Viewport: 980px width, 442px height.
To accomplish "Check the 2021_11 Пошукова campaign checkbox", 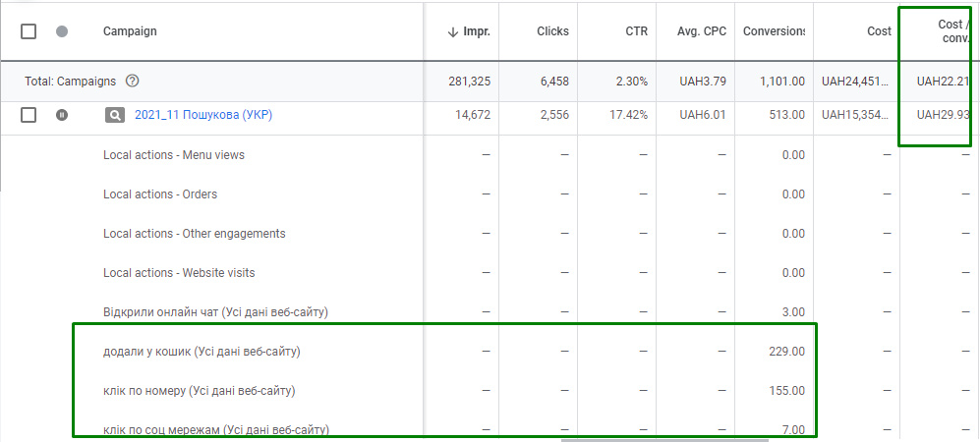I will click(x=29, y=115).
